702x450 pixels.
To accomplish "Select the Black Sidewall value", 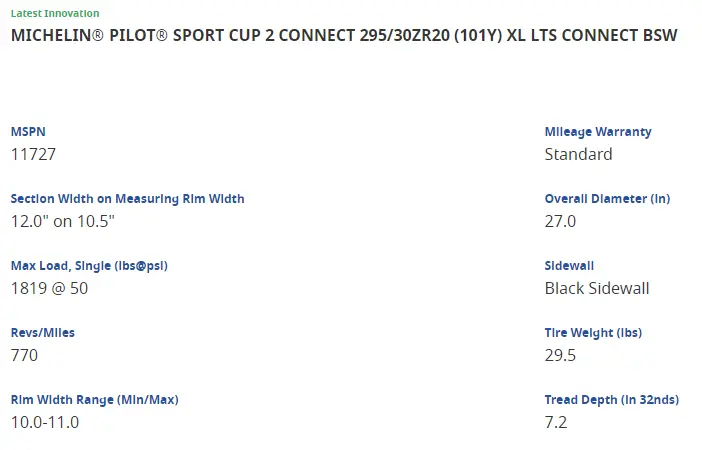I will (597, 288).
